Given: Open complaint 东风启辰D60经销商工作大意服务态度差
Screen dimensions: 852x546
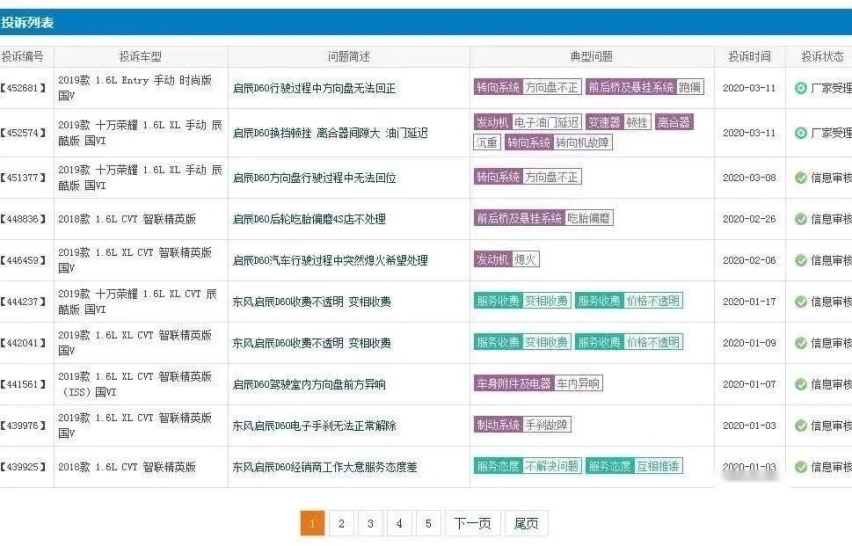Looking at the screenshot, I should click(x=324, y=467).
